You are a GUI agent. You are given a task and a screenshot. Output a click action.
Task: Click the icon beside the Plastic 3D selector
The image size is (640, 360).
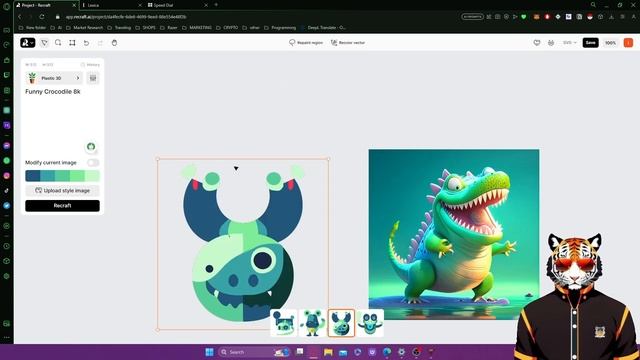coord(93,78)
